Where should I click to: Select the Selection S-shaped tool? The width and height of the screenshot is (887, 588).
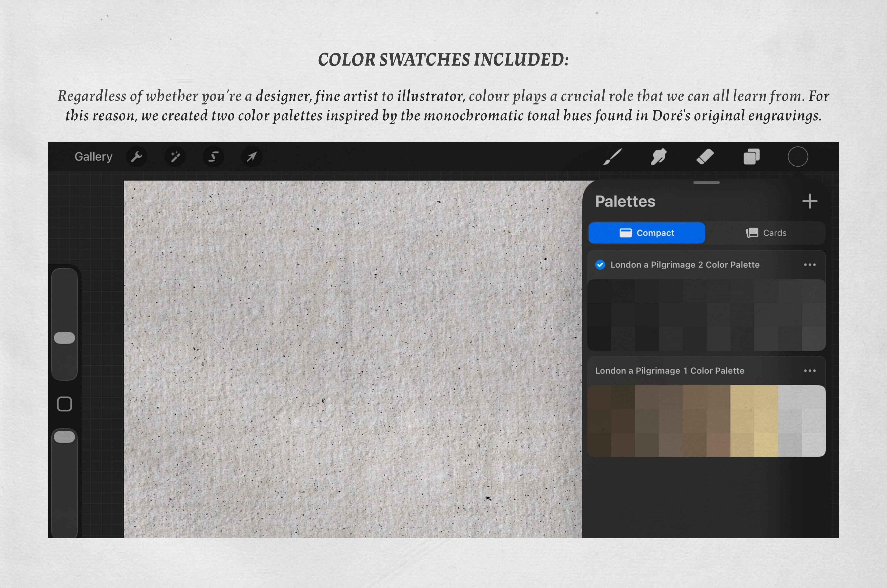point(213,156)
